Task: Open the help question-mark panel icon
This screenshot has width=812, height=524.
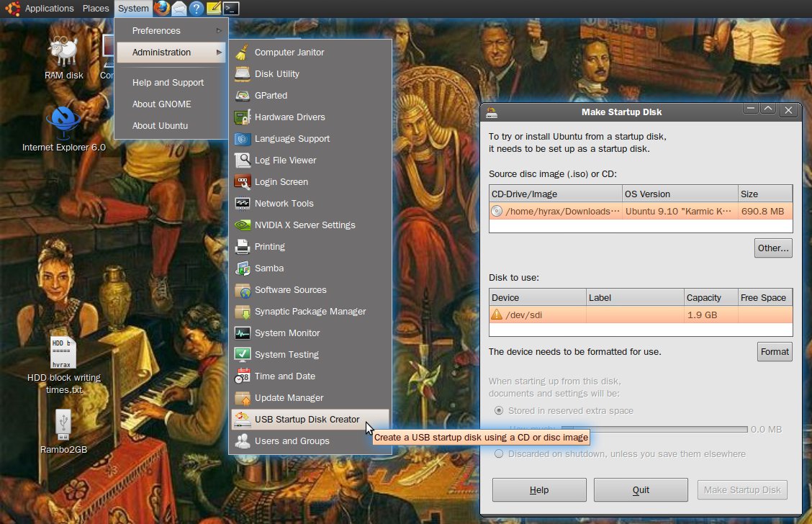Action: [x=197, y=9]
